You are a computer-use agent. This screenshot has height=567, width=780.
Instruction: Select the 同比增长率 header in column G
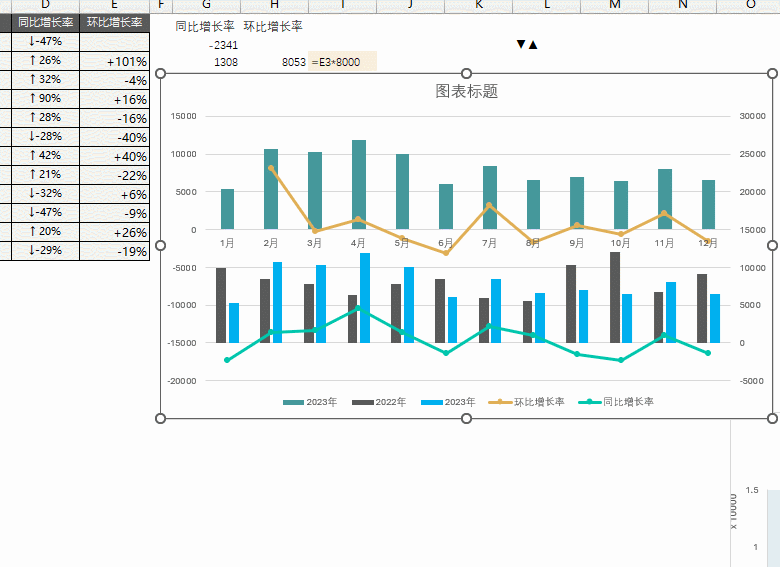click(x=205, y=26)
